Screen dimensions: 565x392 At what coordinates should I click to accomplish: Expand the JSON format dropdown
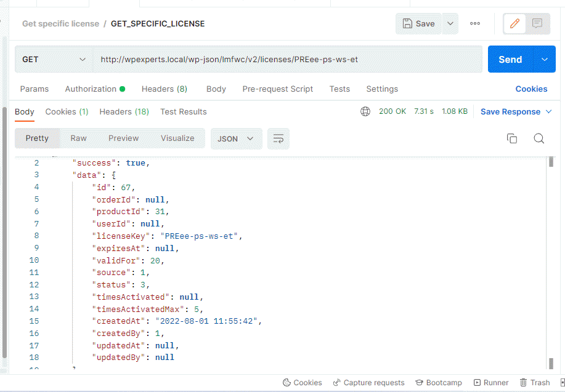[236, 138]
